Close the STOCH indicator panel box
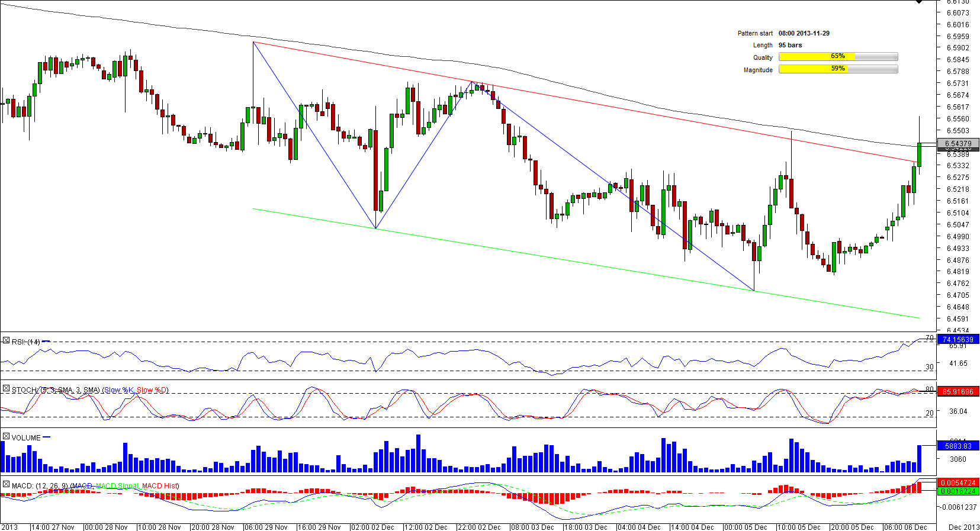Viewport: 980px width, 531px height. 6,389
